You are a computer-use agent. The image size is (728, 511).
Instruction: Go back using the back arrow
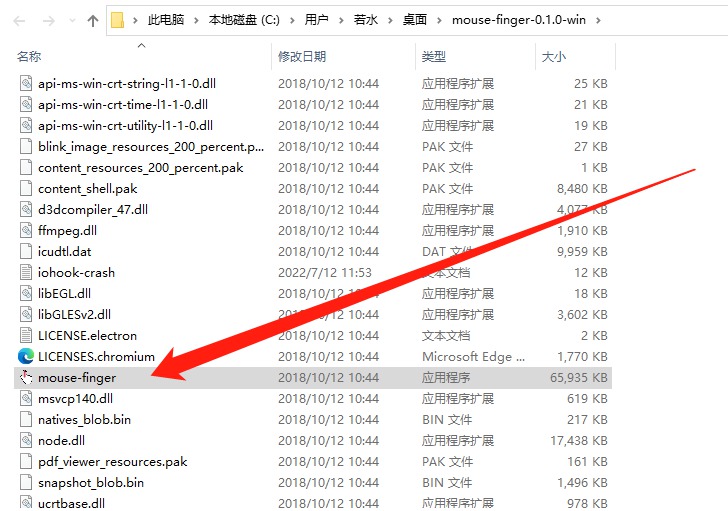coord(19,21)
